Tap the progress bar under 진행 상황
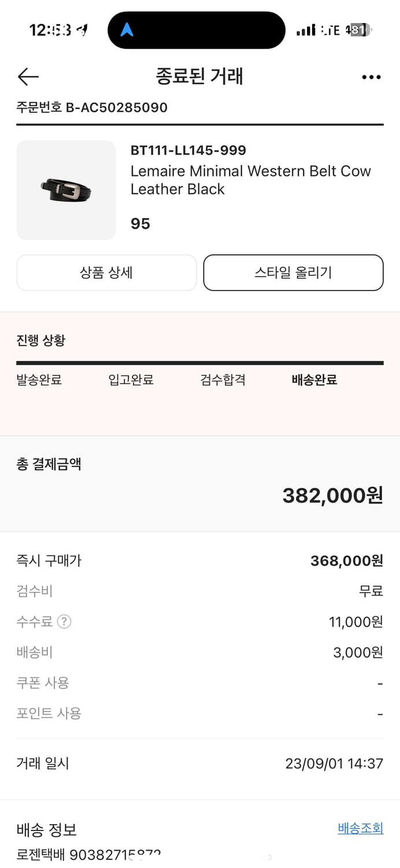The image size is (400, 868). 199,363
